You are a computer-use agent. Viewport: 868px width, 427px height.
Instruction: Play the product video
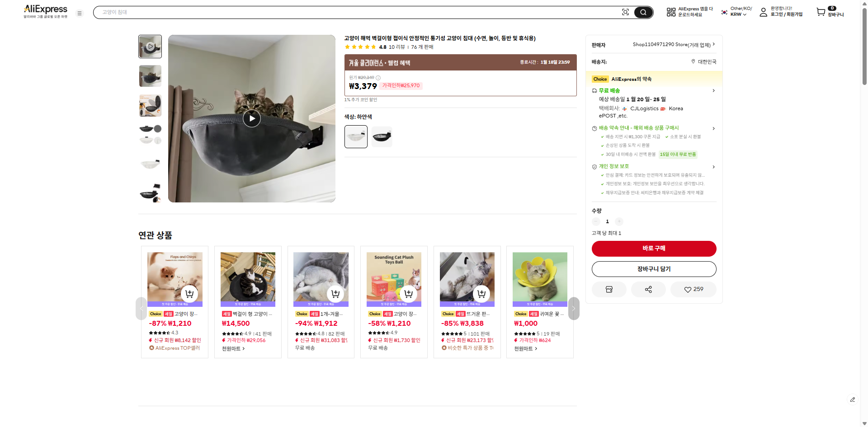pyautogui.click(x=252, y=118)
